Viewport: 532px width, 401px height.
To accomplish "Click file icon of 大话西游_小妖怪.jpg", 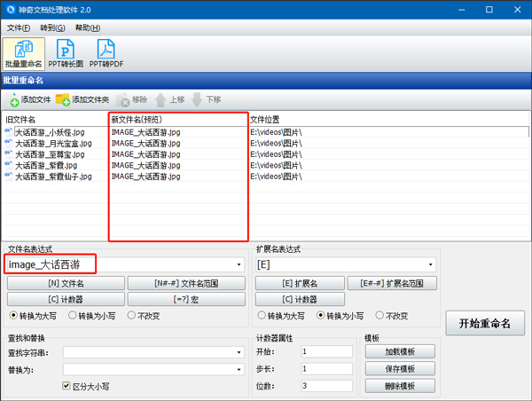I will (x=9, y=131).
